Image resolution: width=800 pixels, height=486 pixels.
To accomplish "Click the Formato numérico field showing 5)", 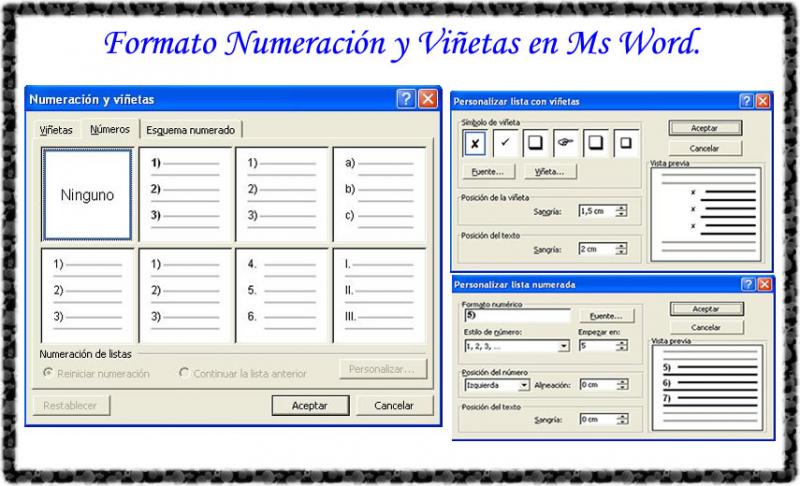I will point(517,316).
